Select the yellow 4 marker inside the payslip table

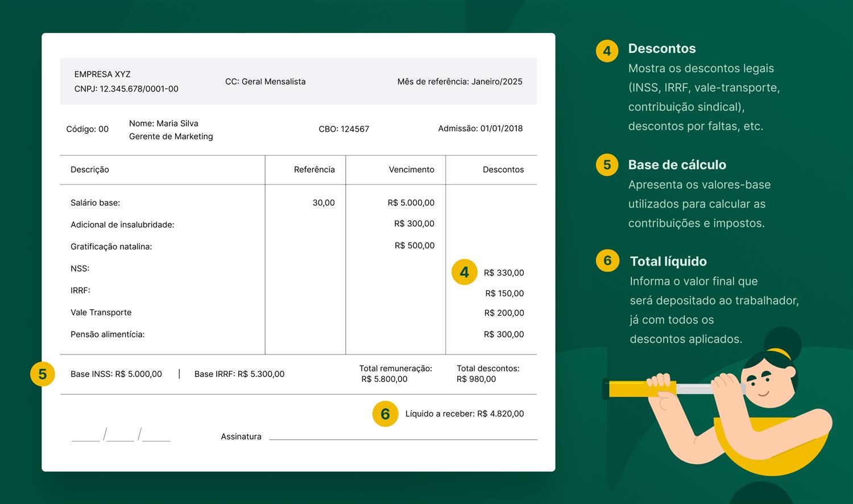(464, 272)
